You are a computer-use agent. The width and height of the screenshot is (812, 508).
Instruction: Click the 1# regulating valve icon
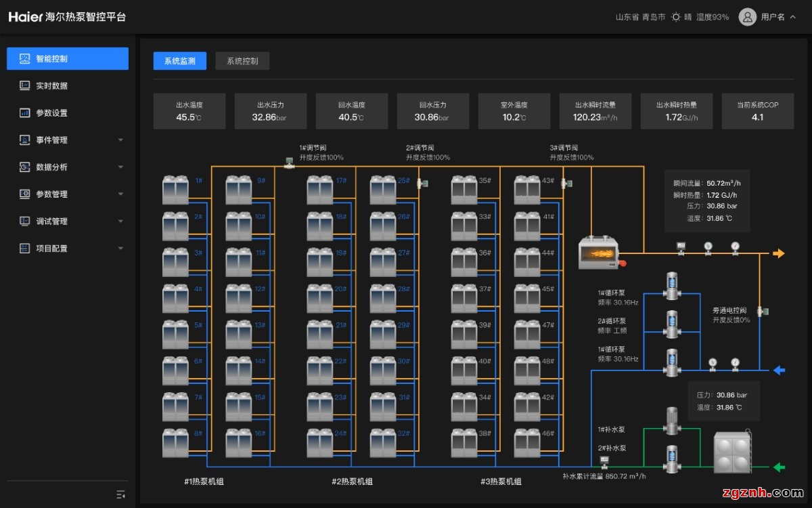(x=289, y=163)
